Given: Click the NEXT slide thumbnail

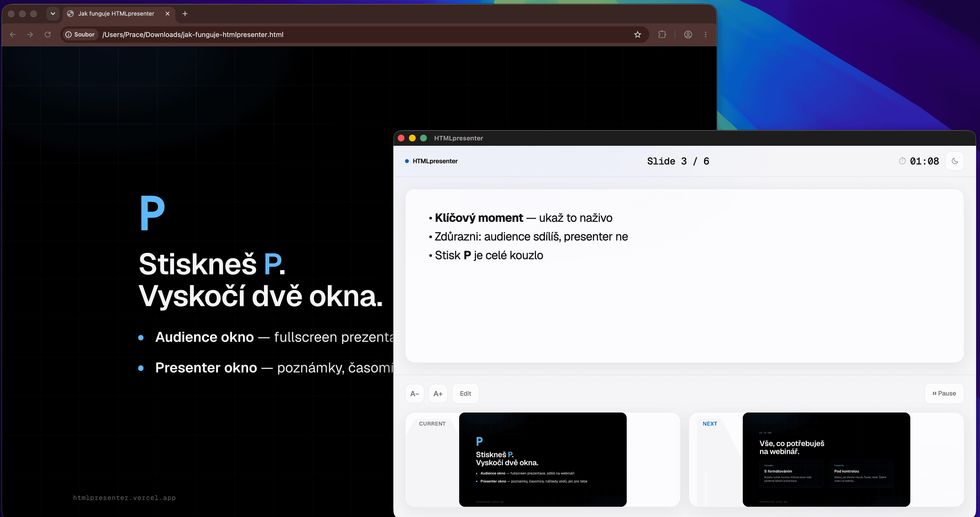Looking at the screenshot, I should click(x=826, y=460).
